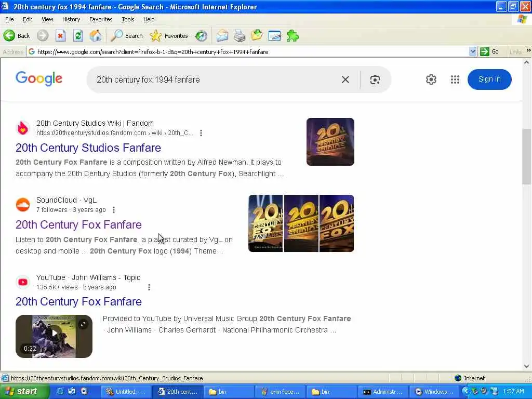Open the View menu

[47, 19]
